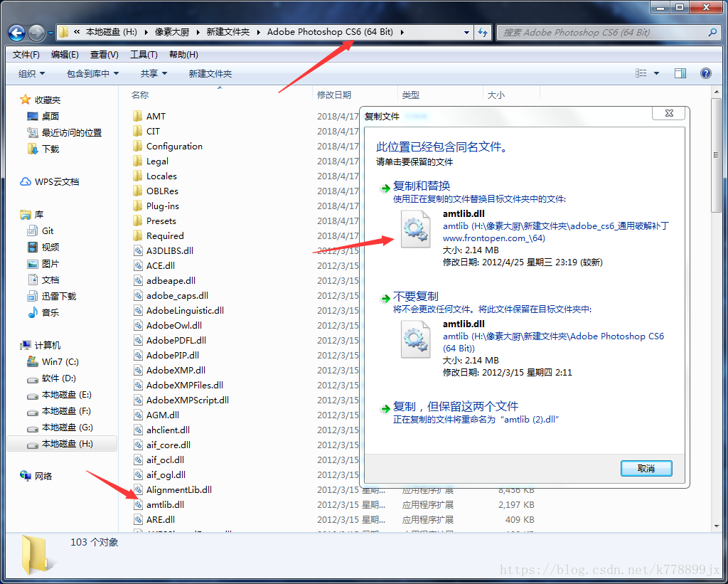This screenshot has width=728, height=584.
Task: Select the Configuration folder
Action: pyautogui.click(x=168, y=146)
